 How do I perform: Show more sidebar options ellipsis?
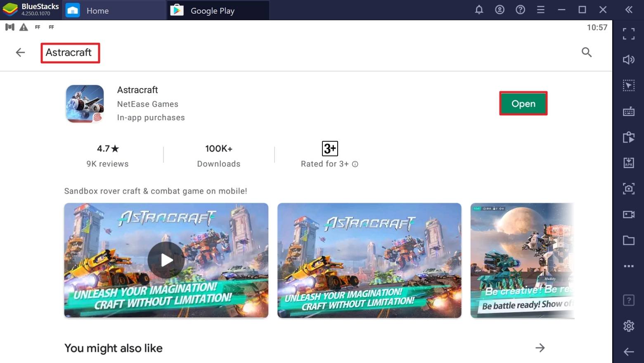coord(629,266)
